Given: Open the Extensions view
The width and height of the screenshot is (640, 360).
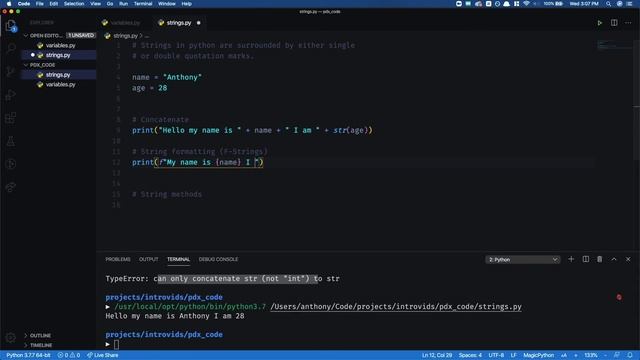Looking at the screenshot, I should point(11,118).
